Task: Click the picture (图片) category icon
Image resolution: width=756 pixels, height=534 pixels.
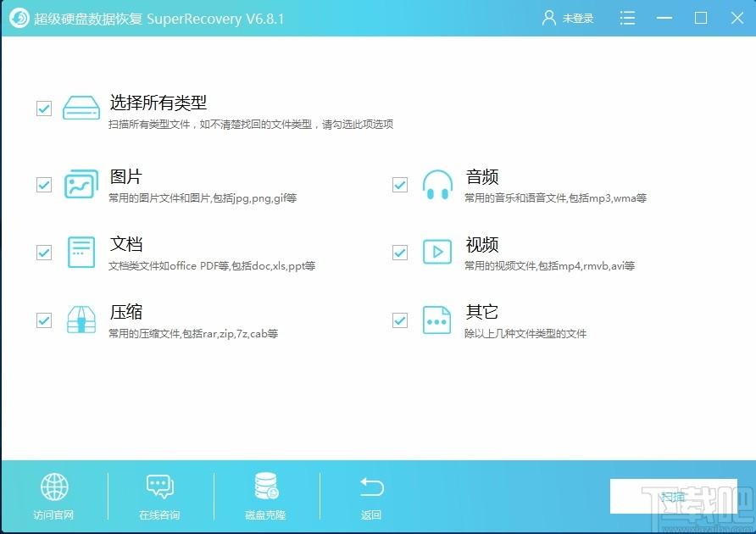Action: click(x=81, y=184)
